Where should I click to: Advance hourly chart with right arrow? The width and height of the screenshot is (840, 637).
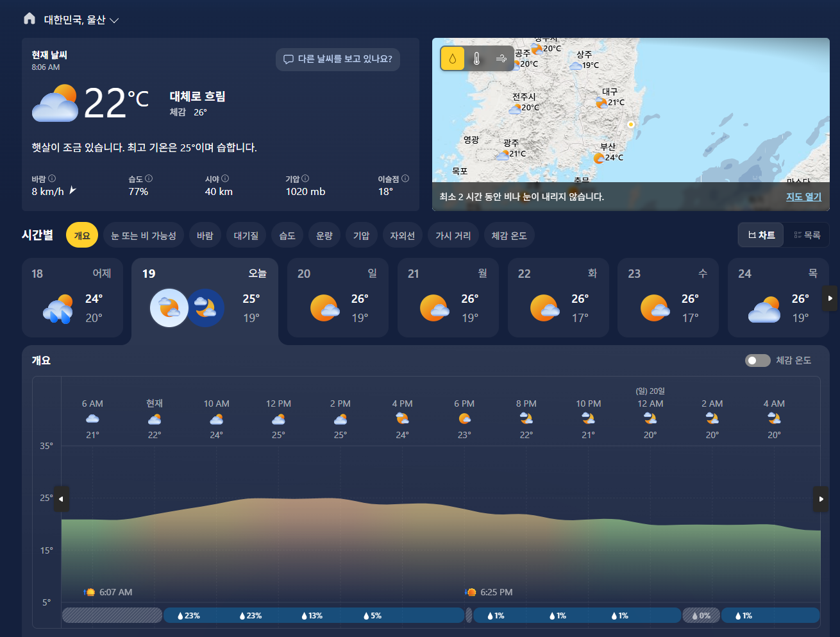(821, 498)
